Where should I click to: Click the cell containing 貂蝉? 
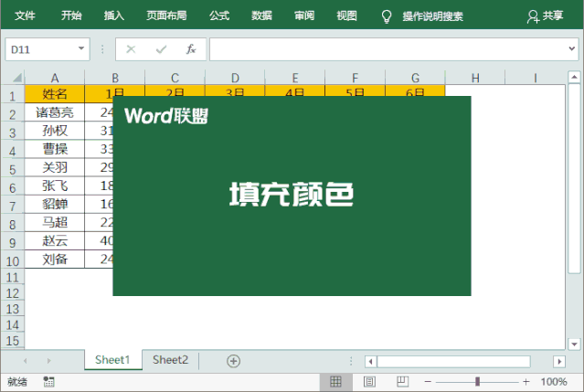tap(55, 204)
